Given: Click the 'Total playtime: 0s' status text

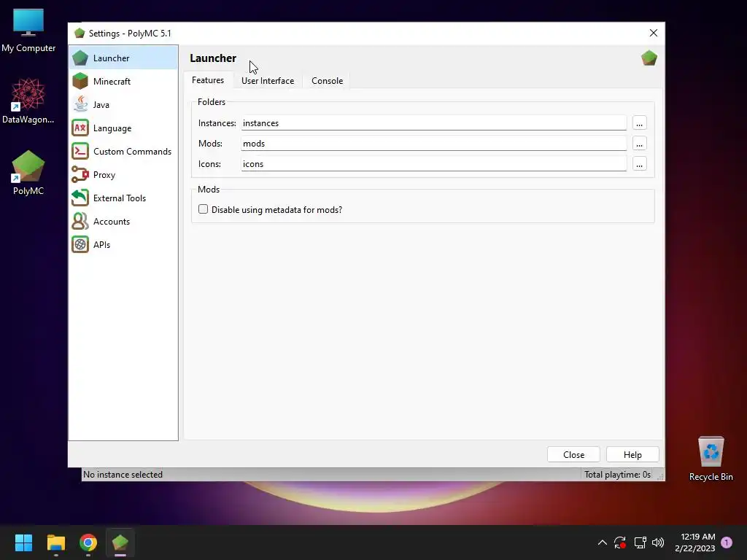Looking at the screenshot, I should [x=617, y=474].
